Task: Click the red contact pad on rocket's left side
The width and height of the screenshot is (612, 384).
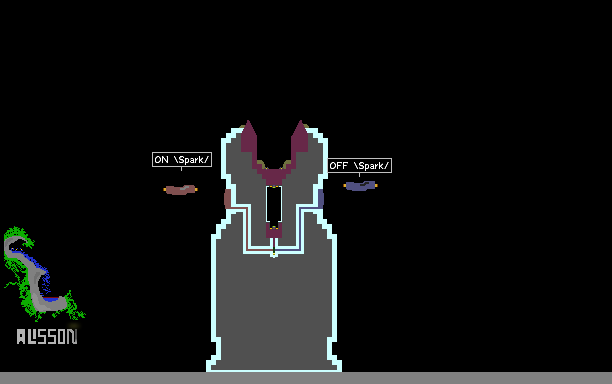Action: 228,198
